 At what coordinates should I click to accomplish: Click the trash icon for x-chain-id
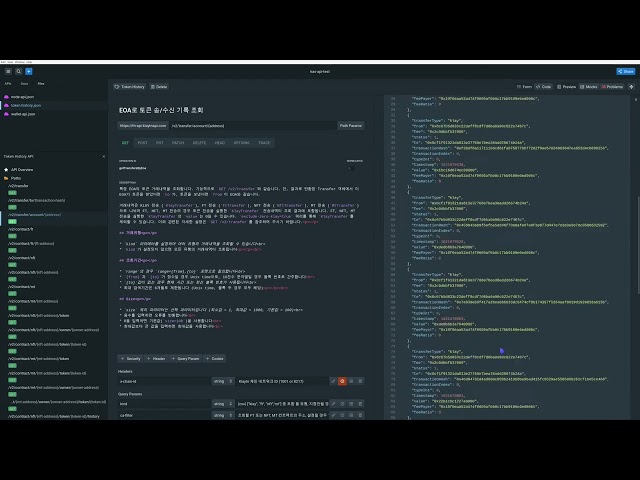pyautogui.click(x=360, y=381)
